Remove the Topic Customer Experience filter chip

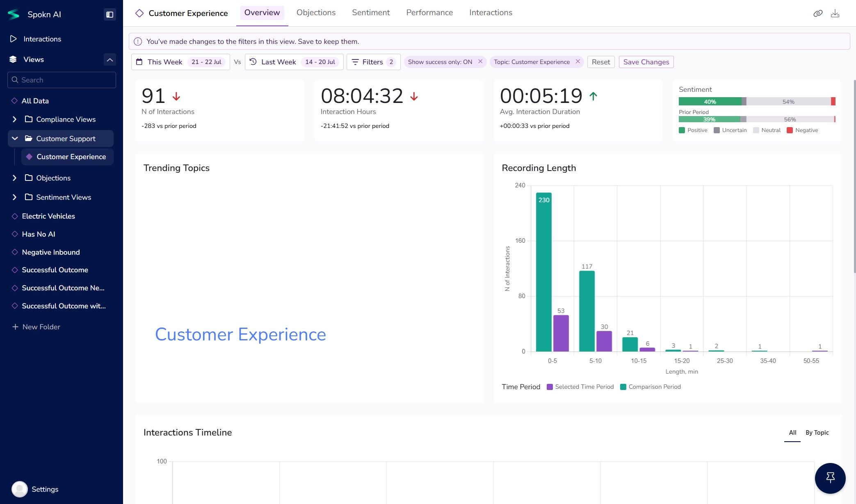pos(578,62)
